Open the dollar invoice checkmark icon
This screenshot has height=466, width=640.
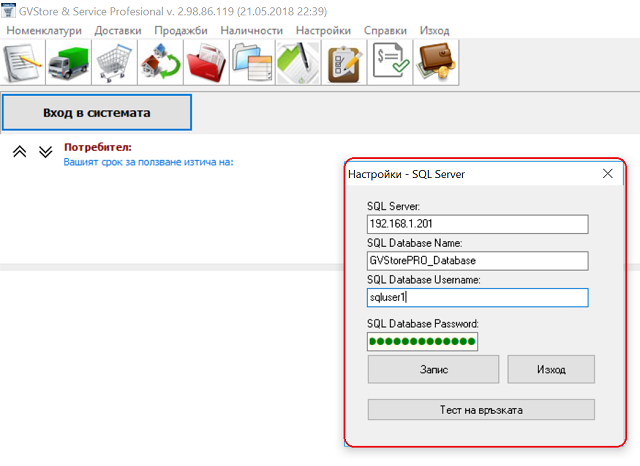(390, 62)
